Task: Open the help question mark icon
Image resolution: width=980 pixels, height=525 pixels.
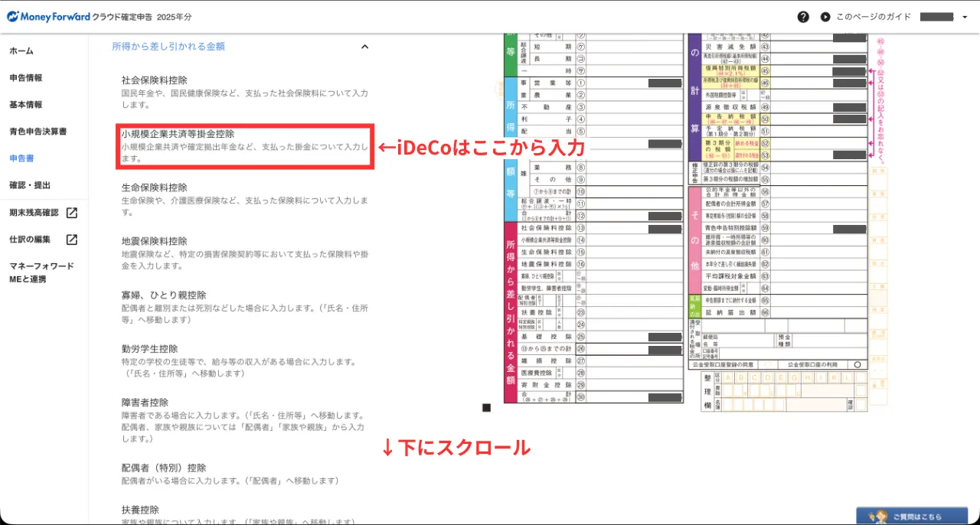Action: click(x=803, y=17)
